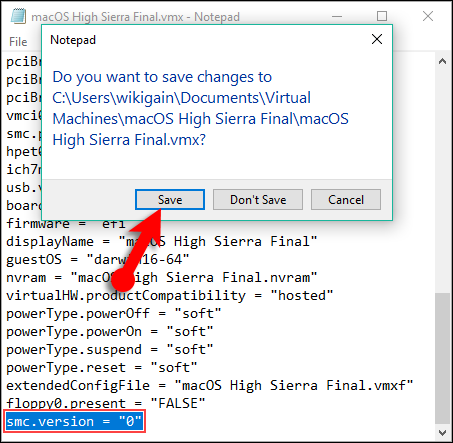
Task: Click the guestOS line in the text
Action: 98,259
